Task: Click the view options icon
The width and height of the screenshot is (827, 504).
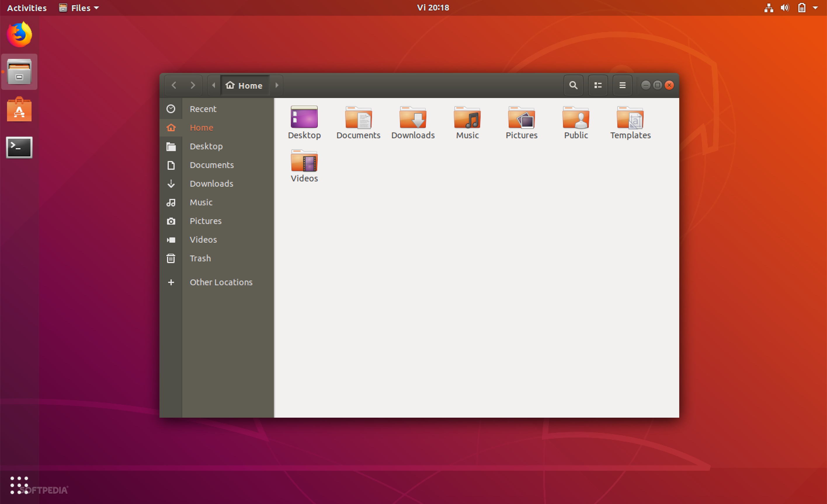Action: coord(599,85)
